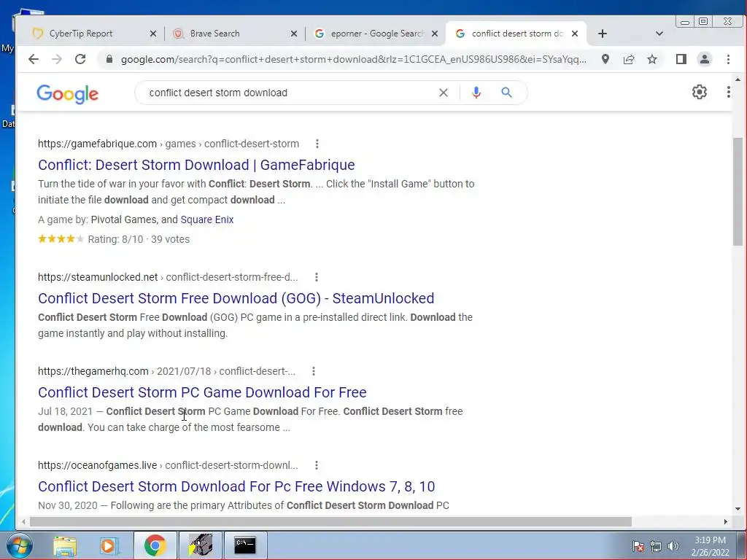
Task: Clear the search box with the X
Action: [x=443, y=93]
